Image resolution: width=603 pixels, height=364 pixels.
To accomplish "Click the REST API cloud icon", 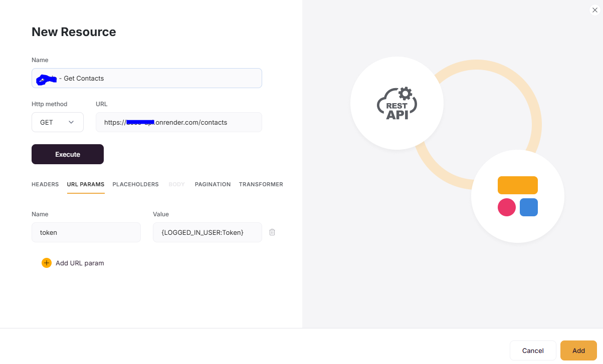I will tap(397, 104).
